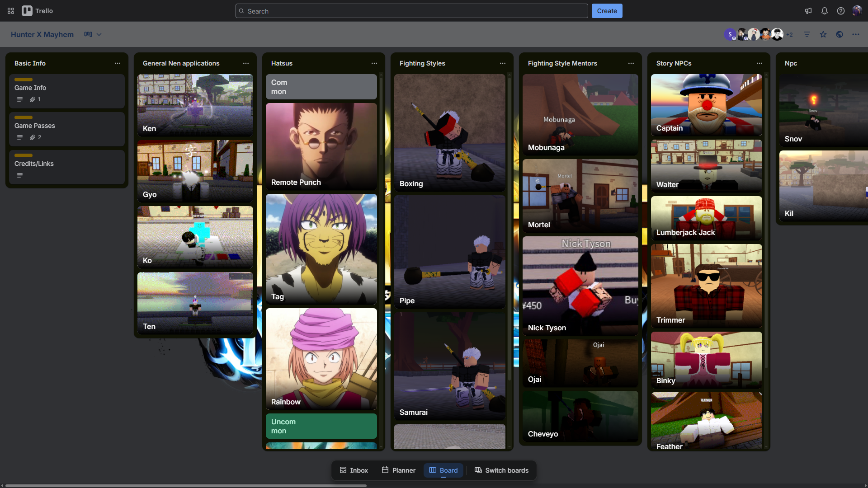Open the Hunter X Mayhem board title
This screenshot has height=488, width=868.
point(42,34)
